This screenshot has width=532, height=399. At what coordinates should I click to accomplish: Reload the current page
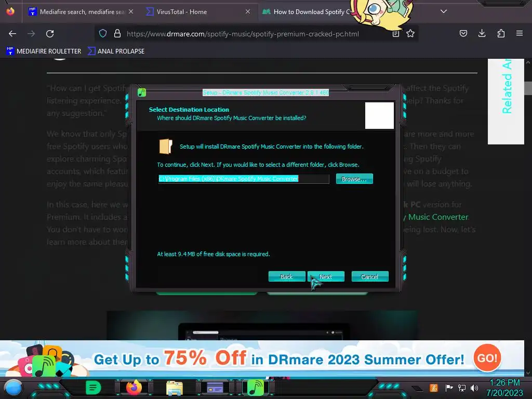click(50, 34)
